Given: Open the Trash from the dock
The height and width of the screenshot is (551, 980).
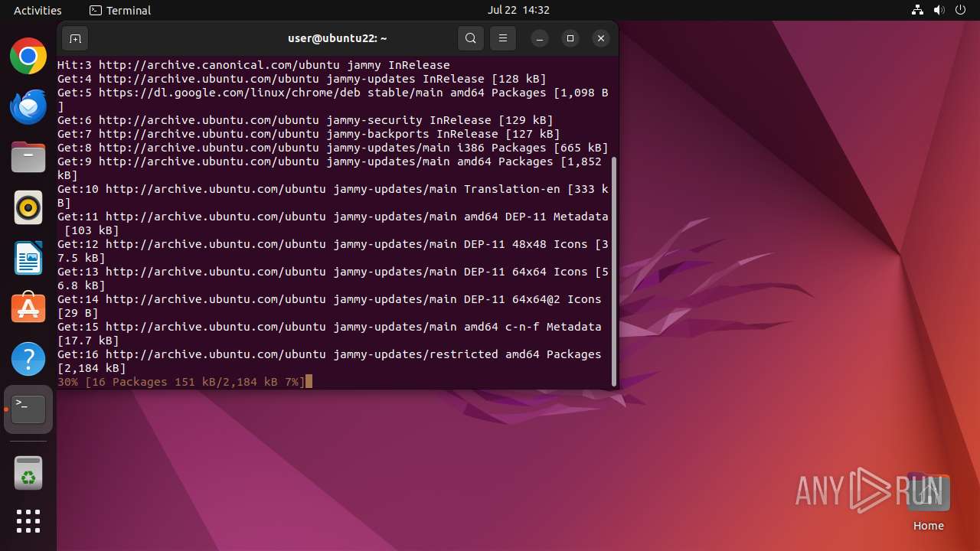Looking at the screenshot, I should 28,473.
